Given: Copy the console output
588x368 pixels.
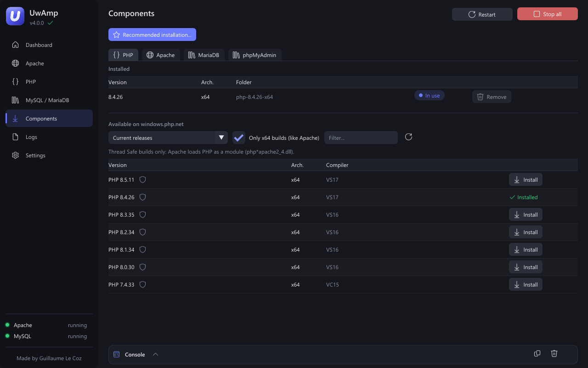Looking at the screenshot, I should coord(537,354).
